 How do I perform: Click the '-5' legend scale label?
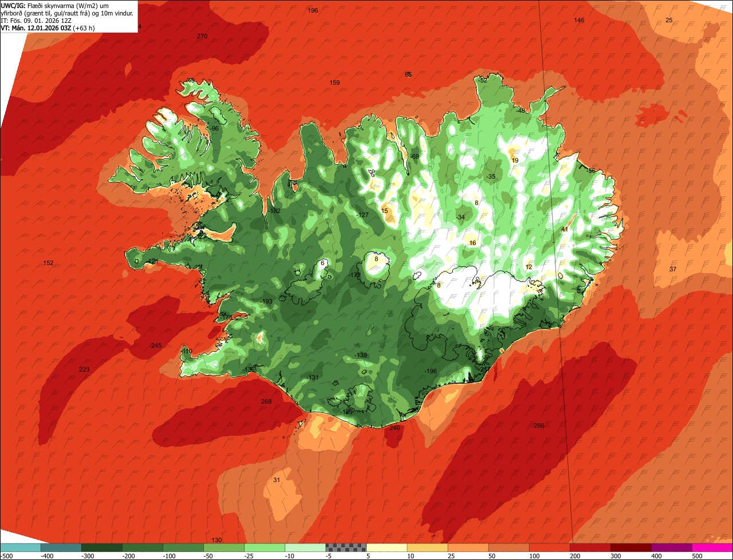click(329, 556)
